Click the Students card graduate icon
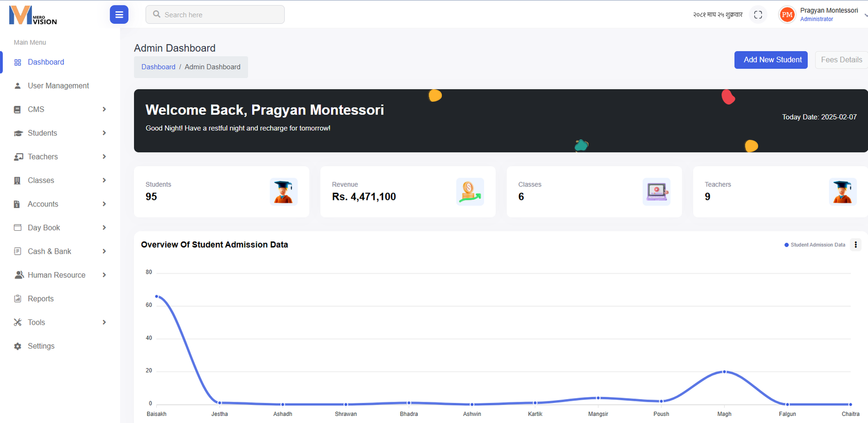868x423 pixels. (283, 192)
